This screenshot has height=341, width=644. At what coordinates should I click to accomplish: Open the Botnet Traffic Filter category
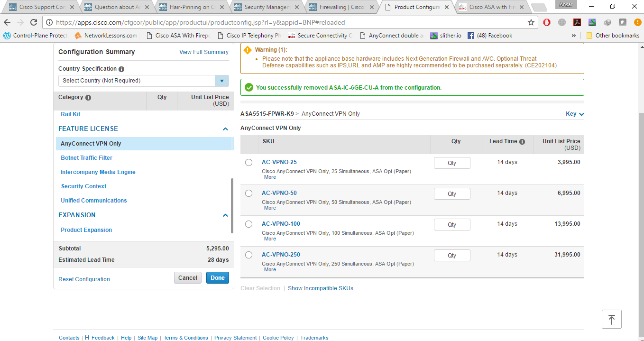point(86,158)
